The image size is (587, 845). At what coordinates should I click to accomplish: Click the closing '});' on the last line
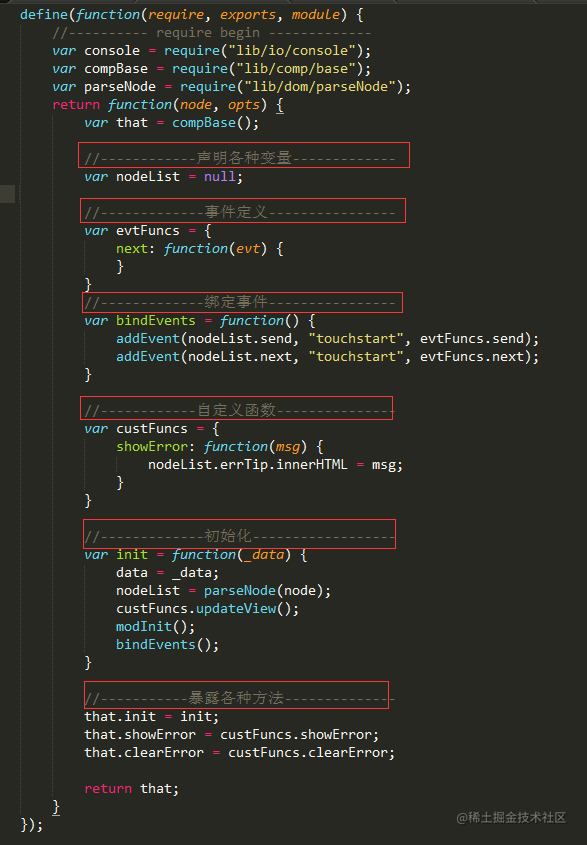click(32, 825)
